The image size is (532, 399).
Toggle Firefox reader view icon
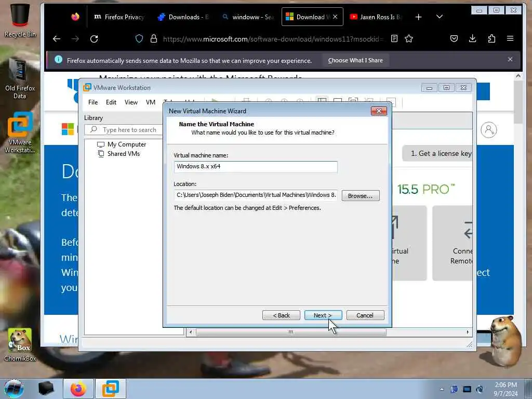point(394,38)
